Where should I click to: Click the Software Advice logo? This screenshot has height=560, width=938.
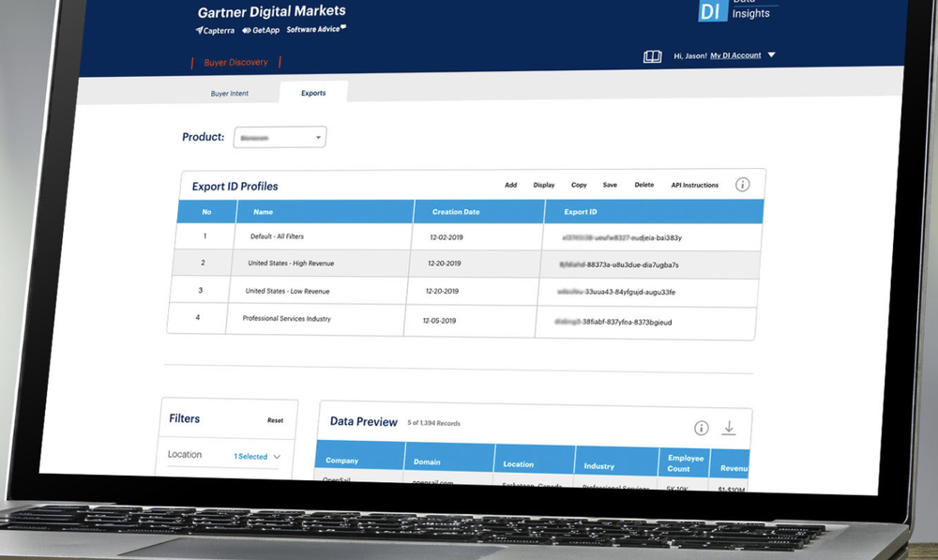coord(316,29)
